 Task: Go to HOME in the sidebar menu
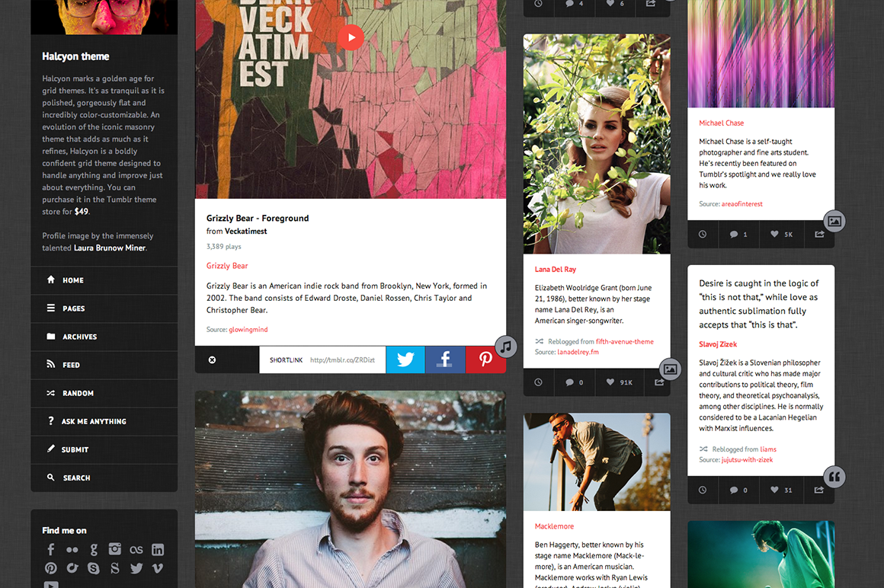point(104,280)
